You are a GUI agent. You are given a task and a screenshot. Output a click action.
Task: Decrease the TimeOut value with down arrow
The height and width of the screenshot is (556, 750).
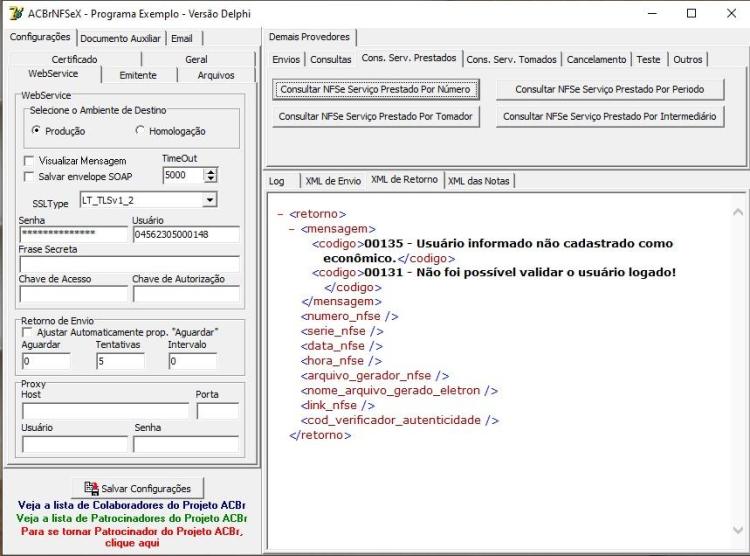[x=210, y=179]
